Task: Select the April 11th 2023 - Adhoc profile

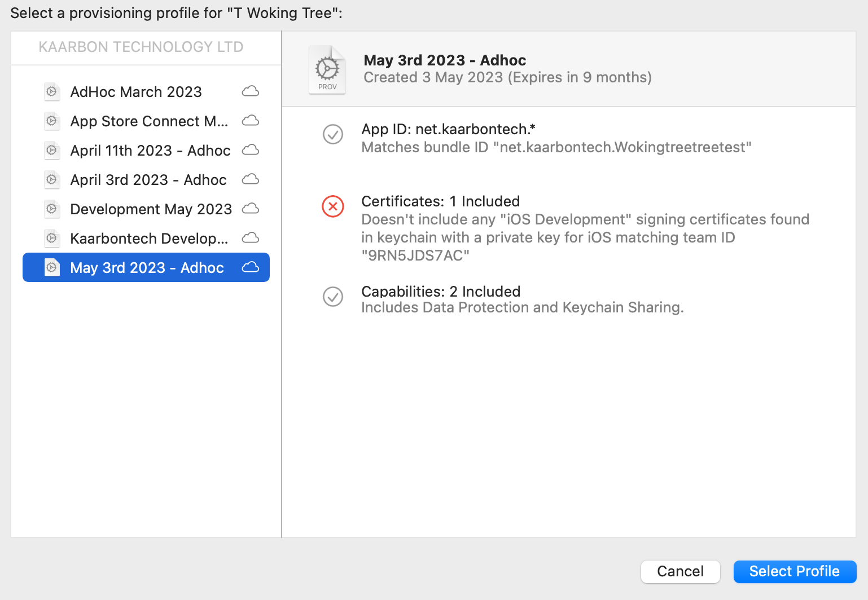Action: 150,150
